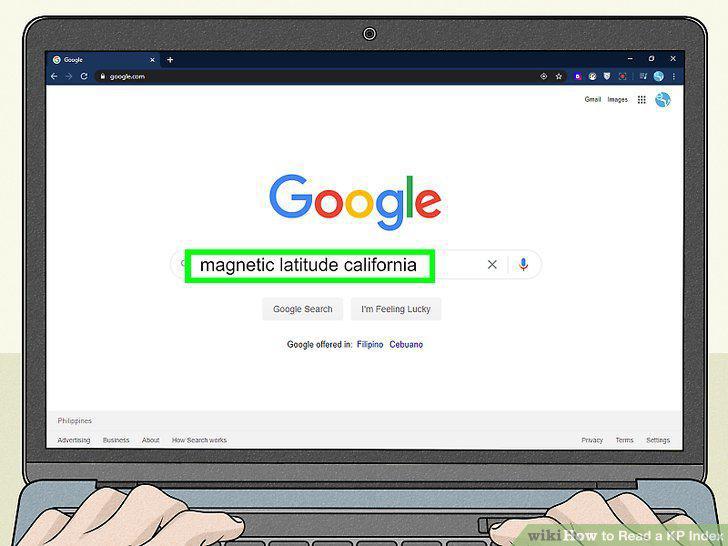Open Images link

618,99
